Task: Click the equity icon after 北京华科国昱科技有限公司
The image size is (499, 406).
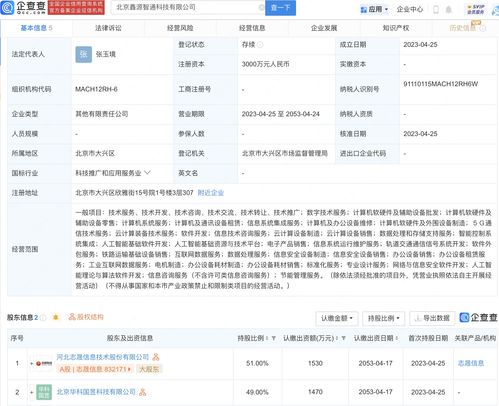Action: (143, 392)
